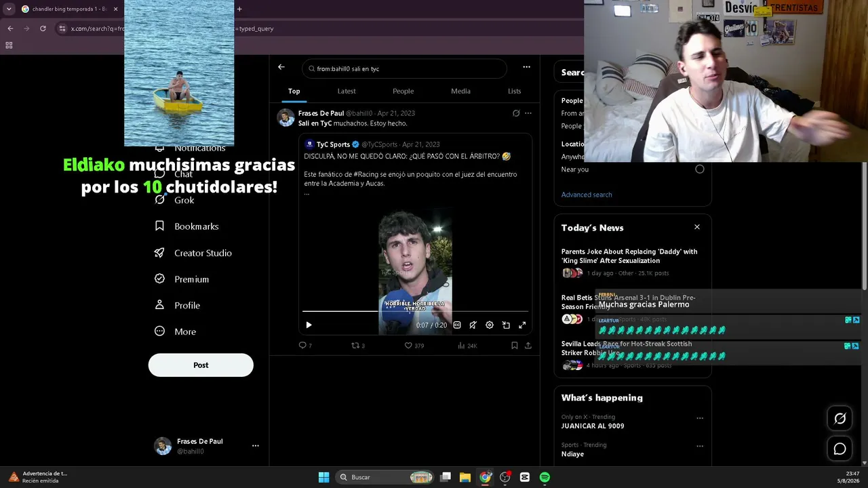This screenshot has width=868, height=488.
Task: Open the Frases De Paul author name
Action: (x=321, y=113)
